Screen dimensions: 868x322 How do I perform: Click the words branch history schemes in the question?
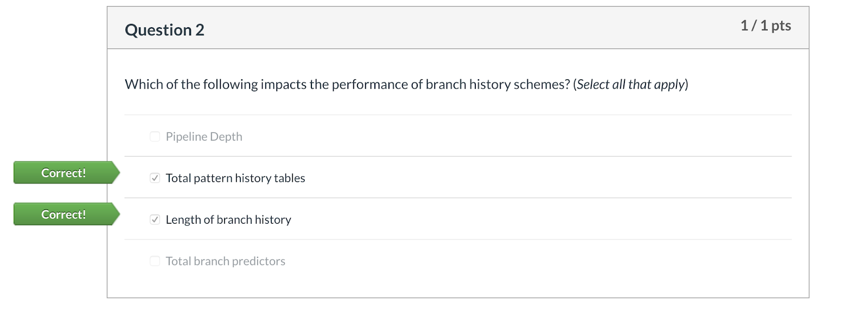(497, 85)
